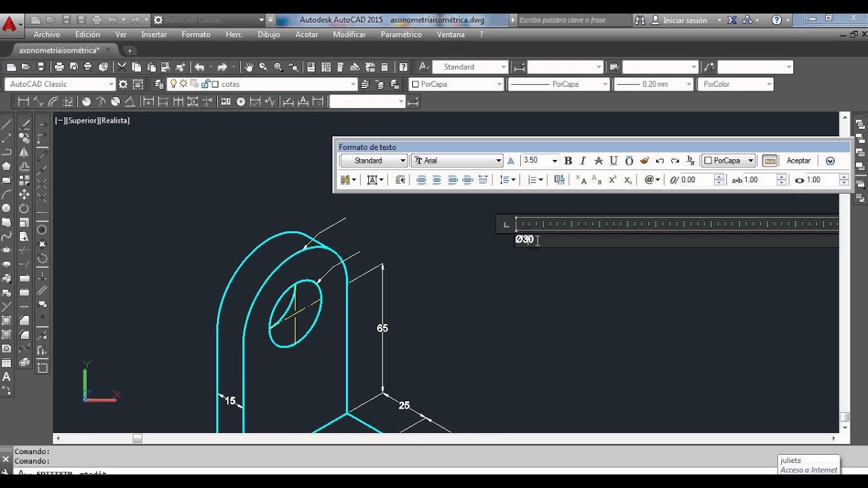Select the Pan hand tool

249,66
